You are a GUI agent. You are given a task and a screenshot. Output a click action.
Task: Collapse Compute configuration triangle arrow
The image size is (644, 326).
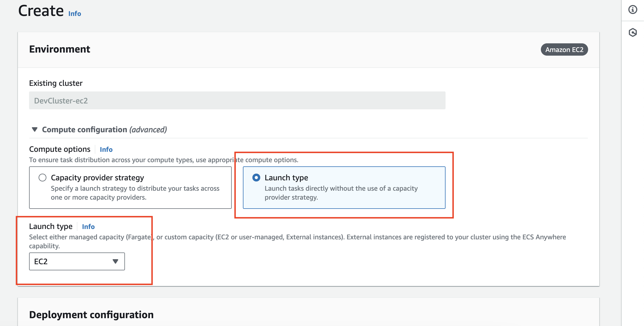35,129
